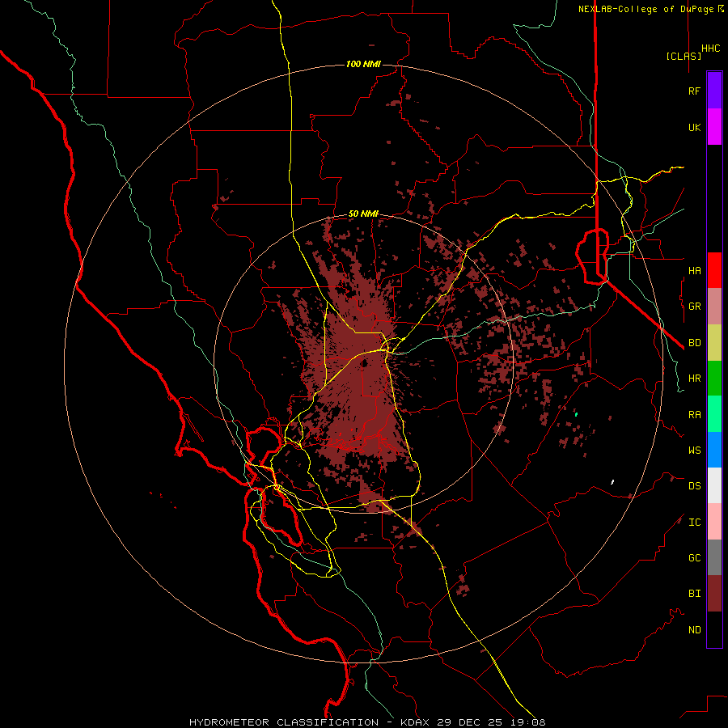Click the BD legend label
Image resolution: width=728 pixels, height=728 pixels.
tap(694, 343)
